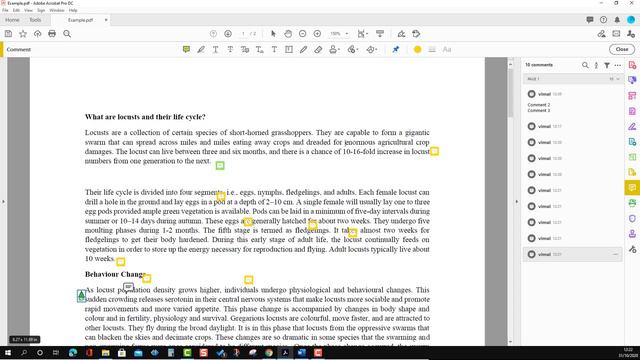Open the Drawing Tools dropdown

(371, 49)
